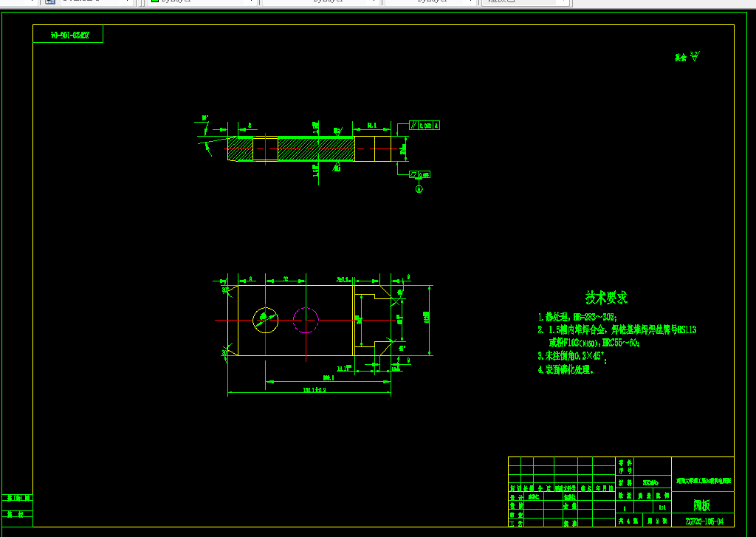Select the parallelism tolerance frame 0.050 A

coord(425,126)
